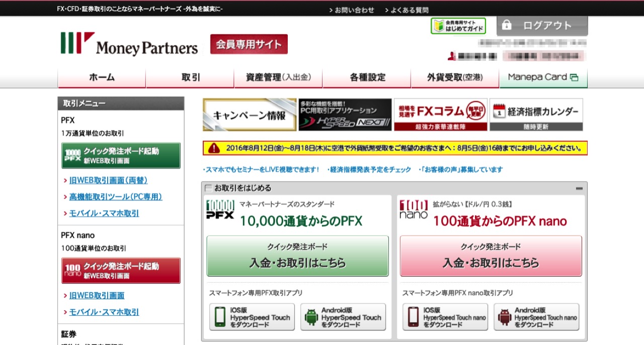Open the ホーム tab
644x345 pixels.
[102, 78]
